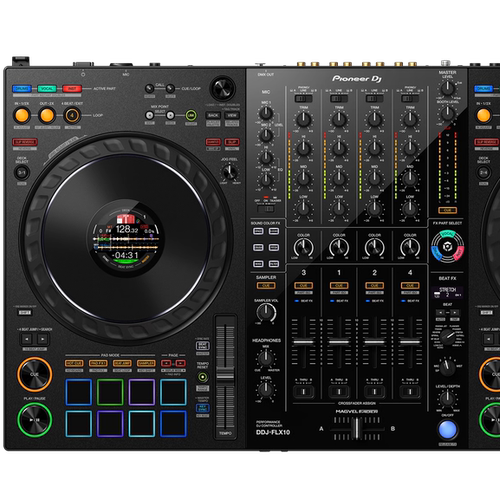Select the red INST segment in FX PART SELECT
The height and width of the screenshot is (500, 500).
pyautogui.click(x=459, y=253)
